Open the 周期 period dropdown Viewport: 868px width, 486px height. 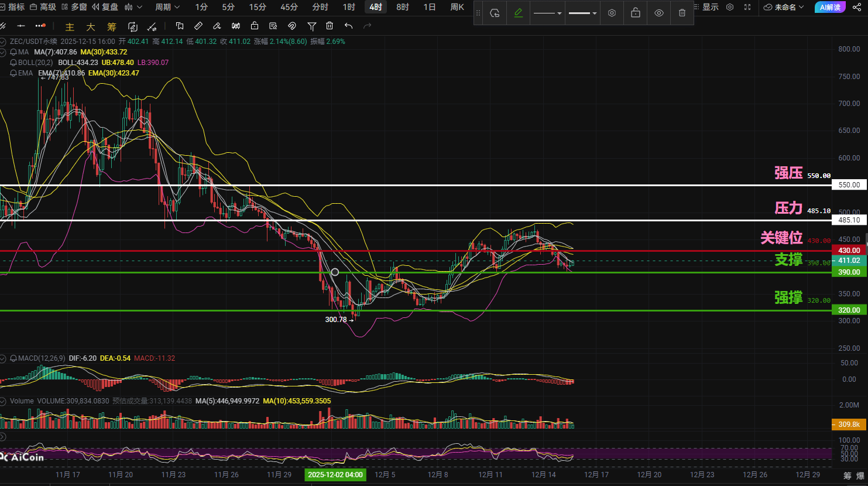point(167,7)
